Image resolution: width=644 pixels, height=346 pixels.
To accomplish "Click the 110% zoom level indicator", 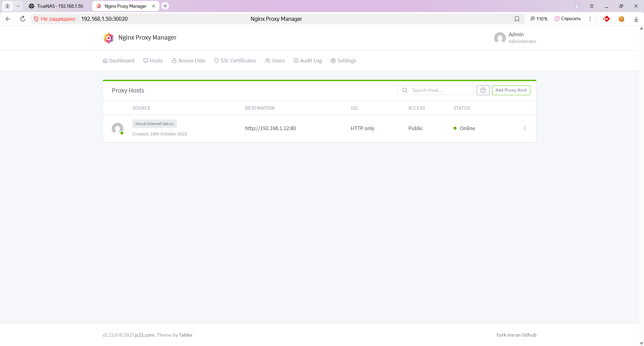I will tap(539, 19).
